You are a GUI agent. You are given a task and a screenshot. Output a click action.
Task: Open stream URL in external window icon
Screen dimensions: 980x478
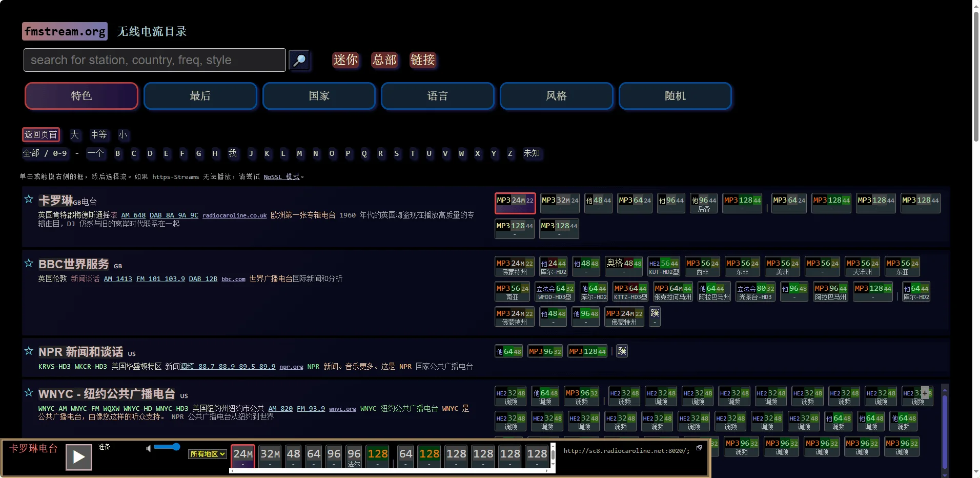coord(699,448)
